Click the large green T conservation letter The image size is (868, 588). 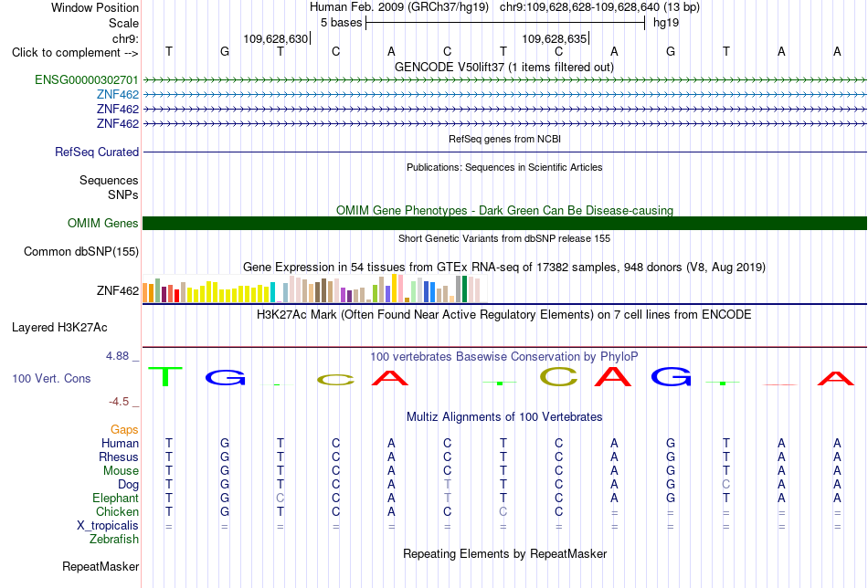coord(165,376)
